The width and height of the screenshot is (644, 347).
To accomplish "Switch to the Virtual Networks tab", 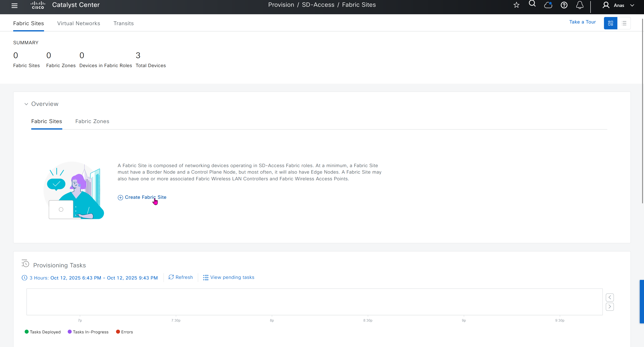I will pyautogui.click(x=78, y=23).
